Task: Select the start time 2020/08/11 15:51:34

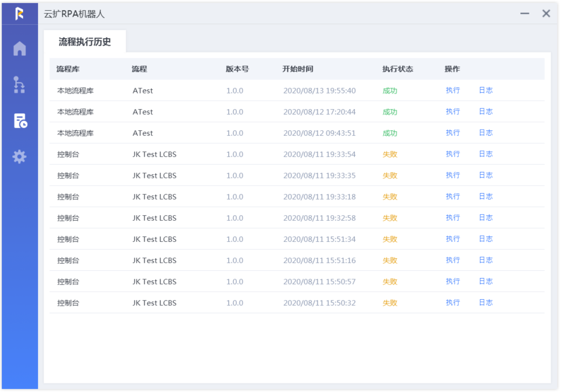Action: (319, 239)
